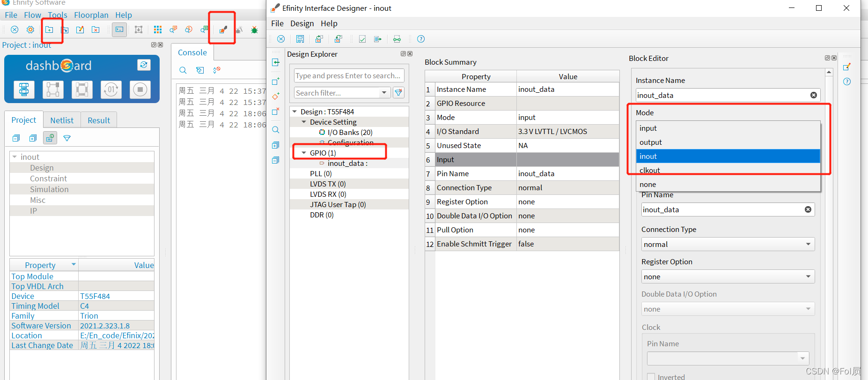Open the File menu in Interface Designer
The width and height of the screenshot is (868, 380).
tap(277, 23)
